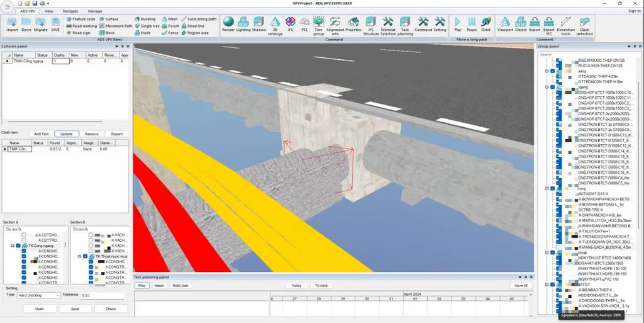
Task: Collapse the 'hong' group in Group panel
Action: pyautogui.click(x=547, y=188)
